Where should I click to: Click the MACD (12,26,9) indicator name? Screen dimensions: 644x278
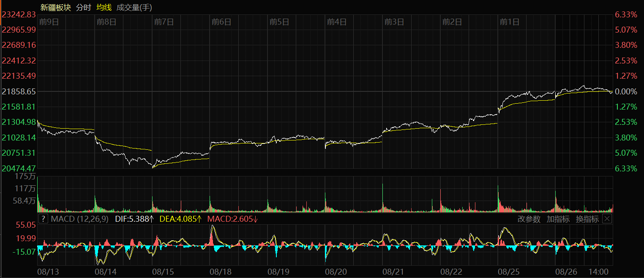79,219
